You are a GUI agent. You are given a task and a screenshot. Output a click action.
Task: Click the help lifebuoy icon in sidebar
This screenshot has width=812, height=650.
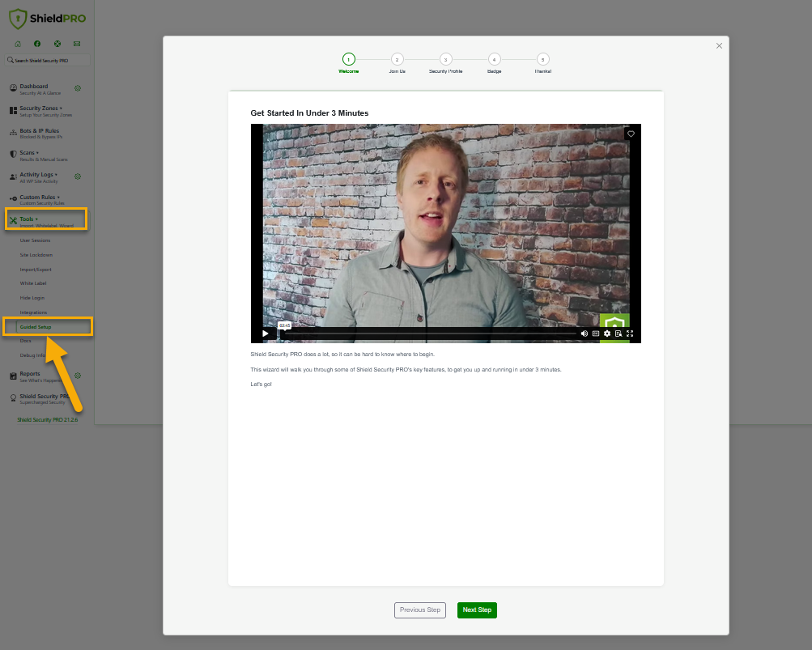click(57, 44)
